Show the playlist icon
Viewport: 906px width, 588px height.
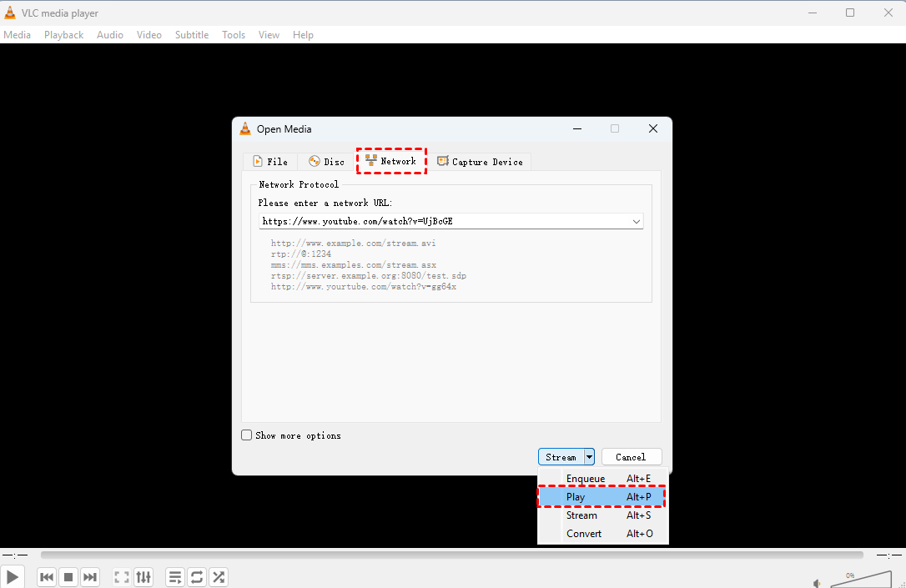(x=175, y=576)
